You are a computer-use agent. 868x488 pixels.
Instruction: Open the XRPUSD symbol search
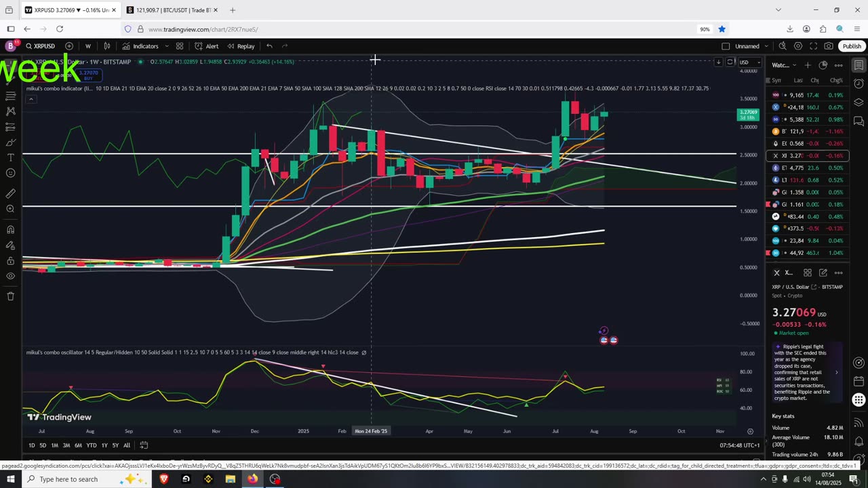[41, 46]
